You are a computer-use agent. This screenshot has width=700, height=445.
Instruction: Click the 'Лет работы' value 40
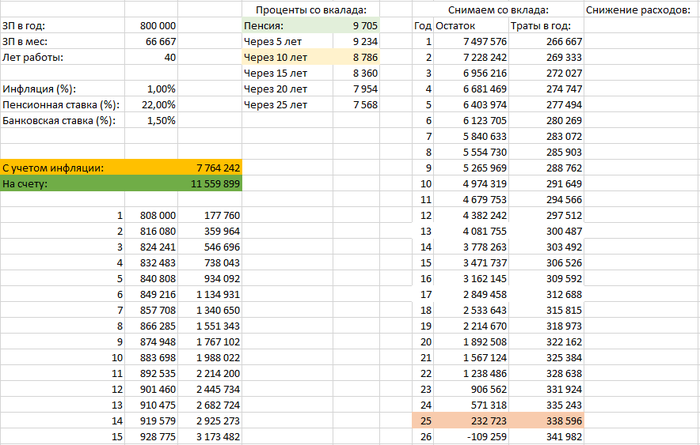click(168, 60)
